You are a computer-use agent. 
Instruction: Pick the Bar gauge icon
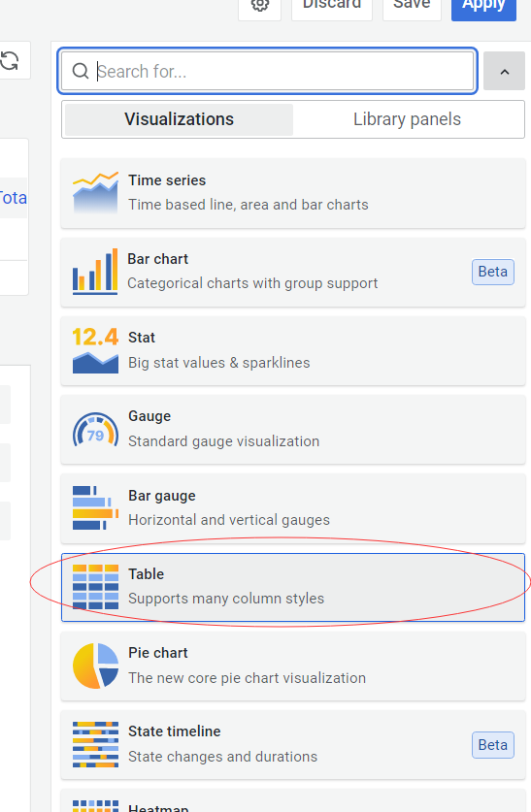(x=95, y=507)
